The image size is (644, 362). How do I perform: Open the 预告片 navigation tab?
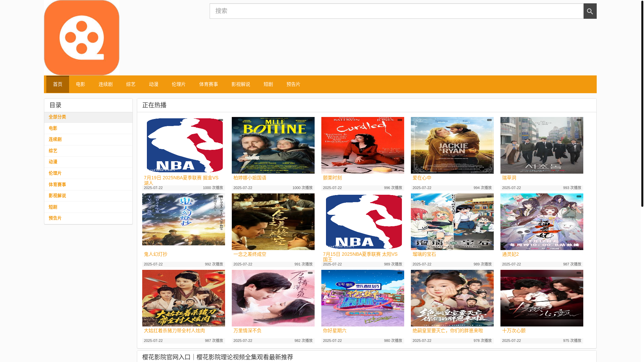293,84
